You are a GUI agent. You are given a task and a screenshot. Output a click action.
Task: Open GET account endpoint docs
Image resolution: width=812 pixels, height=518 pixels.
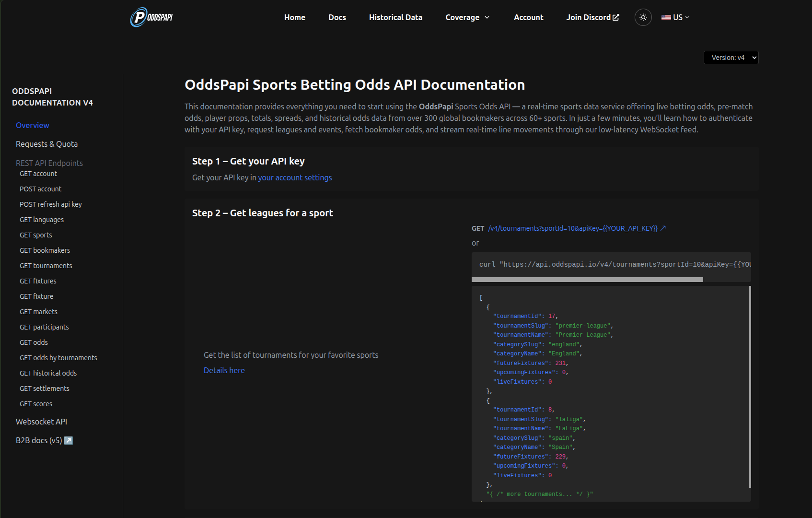[38, 174]
